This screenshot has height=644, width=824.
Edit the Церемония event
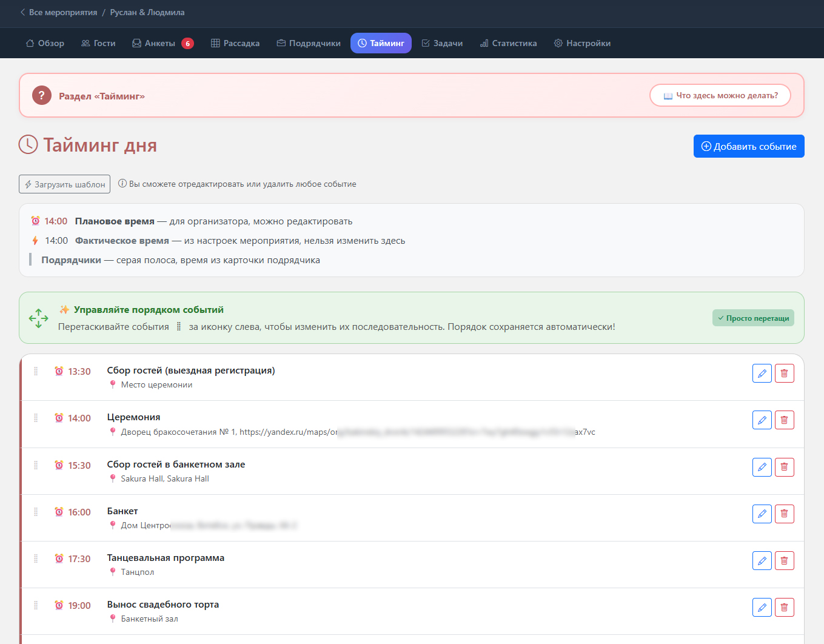tap(762, 420)
